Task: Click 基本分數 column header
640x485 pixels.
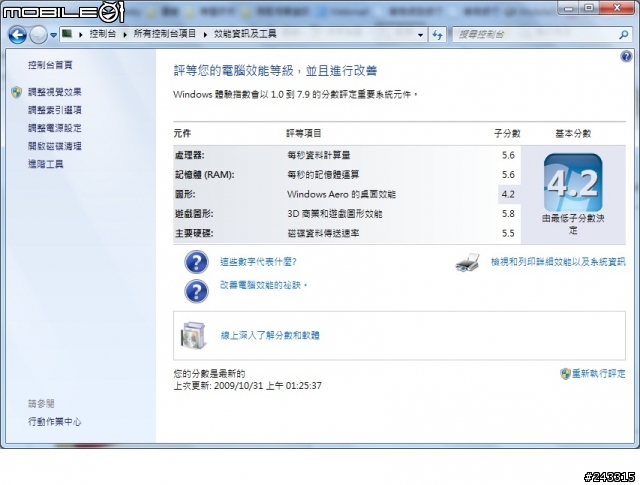Action: [x=573, y=133]
